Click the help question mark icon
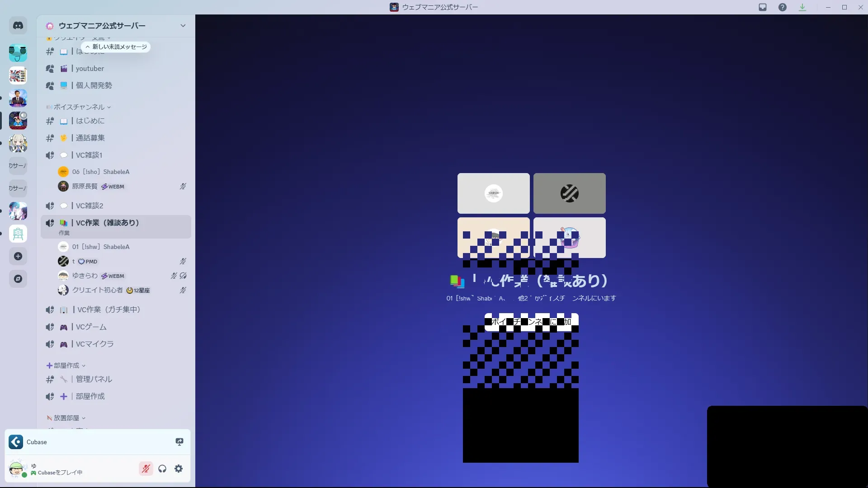The image size is (868, 488). pos(783,7)
